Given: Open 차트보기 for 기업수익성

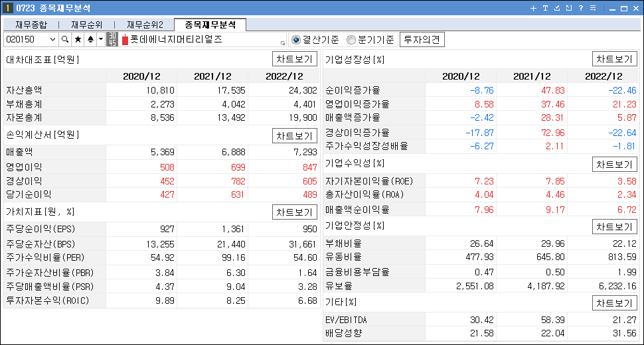Looking at the screenshot, I should tap(614, 165).
